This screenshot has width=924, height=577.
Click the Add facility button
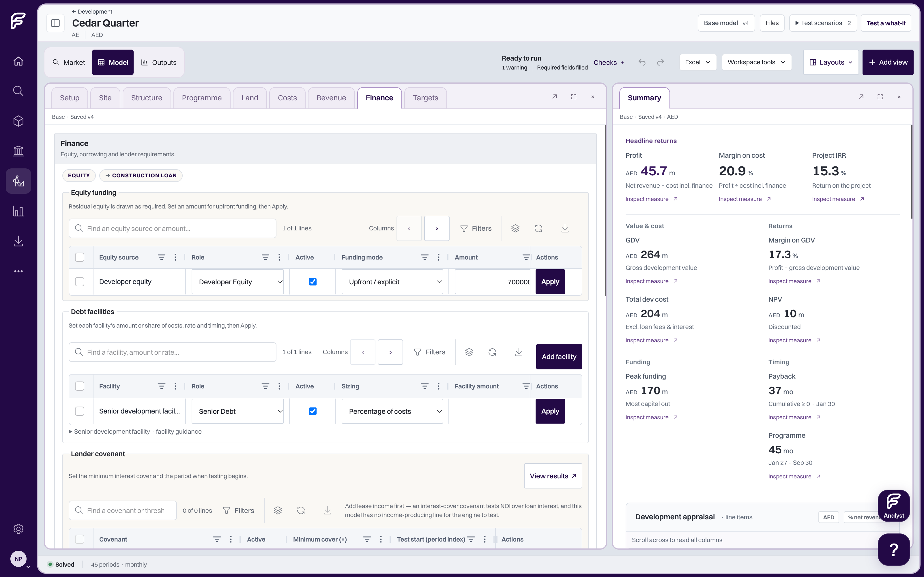(x=559, y=356)
